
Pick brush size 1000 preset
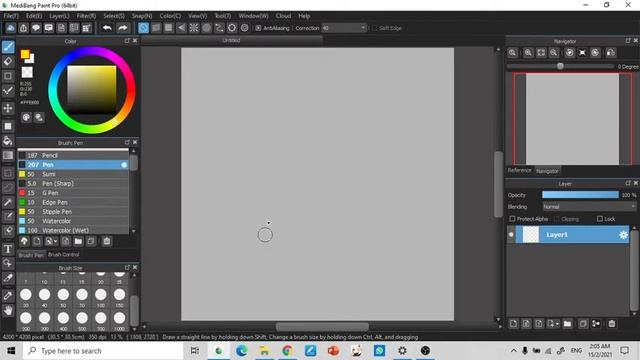[x=120, y=320]
